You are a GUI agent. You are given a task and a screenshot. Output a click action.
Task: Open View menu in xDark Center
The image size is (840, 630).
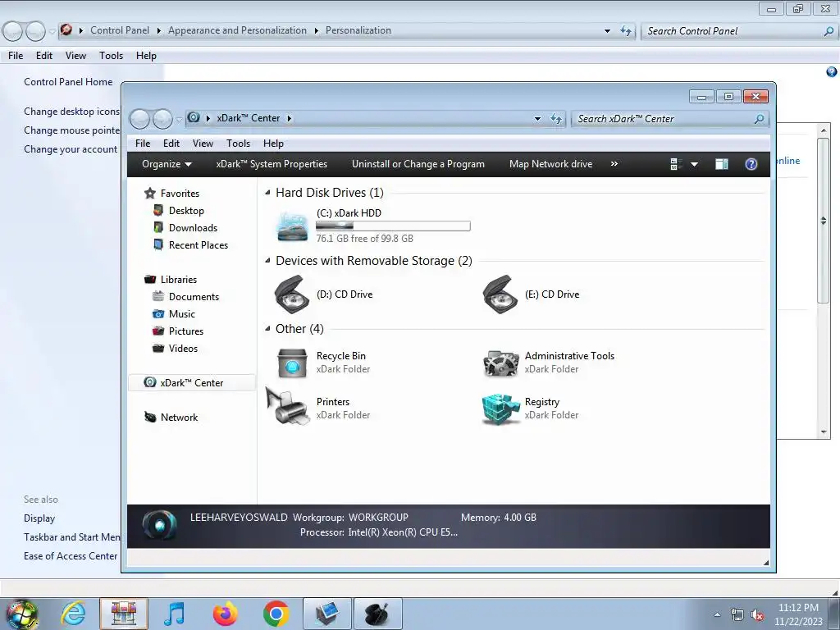pos(203,144)
